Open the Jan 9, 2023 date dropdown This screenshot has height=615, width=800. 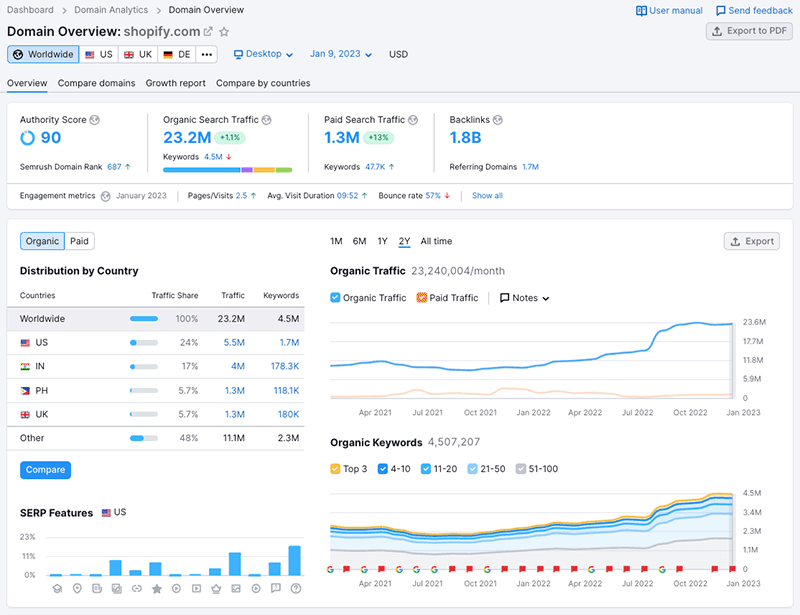coord(341,54)
